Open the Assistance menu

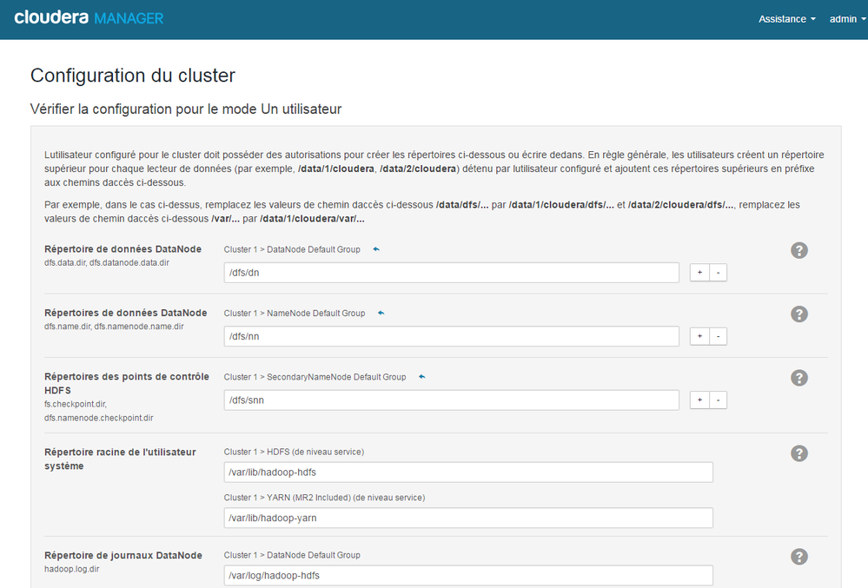pyautogui.click(x=783, y=18)
